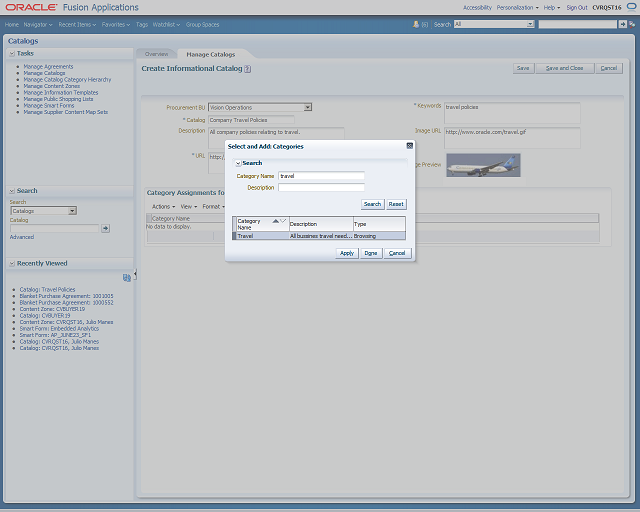Click the dialog Search button

(372, 204)
